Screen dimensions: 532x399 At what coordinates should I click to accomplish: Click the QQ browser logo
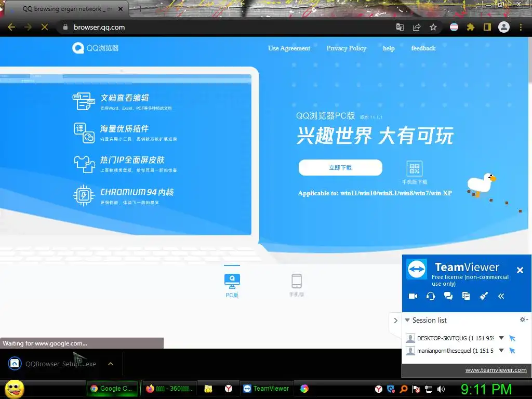click(x=96, y=48)
